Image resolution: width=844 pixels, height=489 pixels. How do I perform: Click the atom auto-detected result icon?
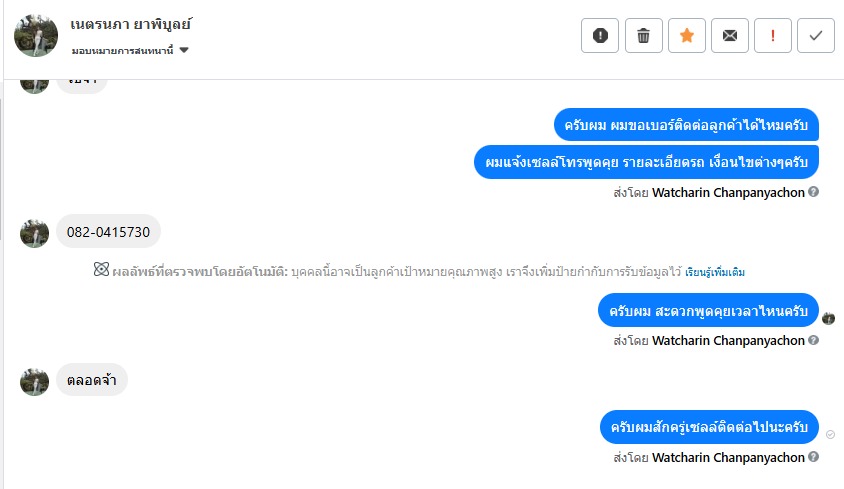[x=100, y=271]
